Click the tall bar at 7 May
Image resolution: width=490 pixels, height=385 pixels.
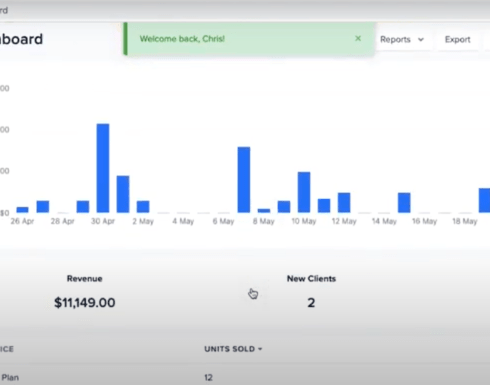click(x=244, y=180)
